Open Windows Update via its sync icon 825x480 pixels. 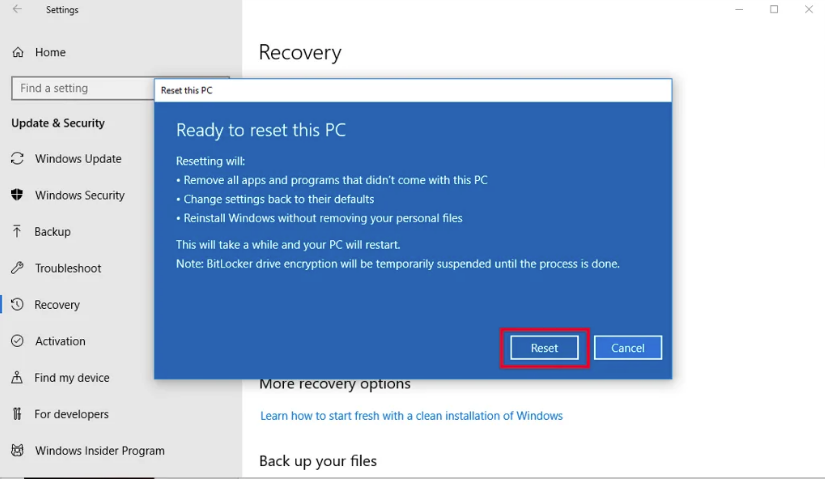(x=17, y=158)
